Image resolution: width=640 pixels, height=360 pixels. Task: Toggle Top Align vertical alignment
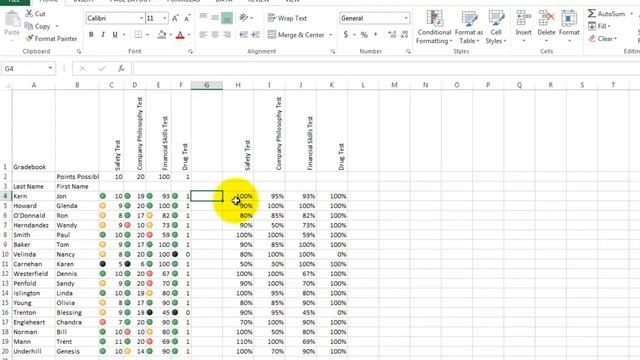tap(203, 18)
